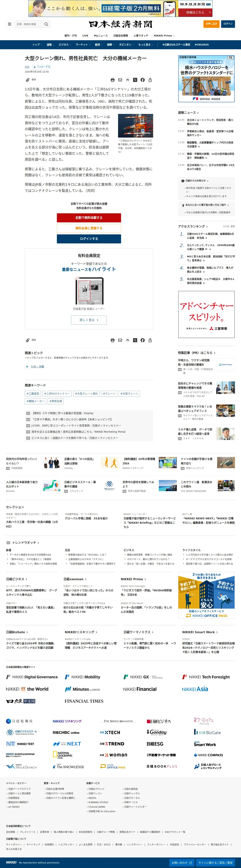The image size is (241, 868).
Task: Click the ログイン button in the header
Action: click(x=228, y=24)
